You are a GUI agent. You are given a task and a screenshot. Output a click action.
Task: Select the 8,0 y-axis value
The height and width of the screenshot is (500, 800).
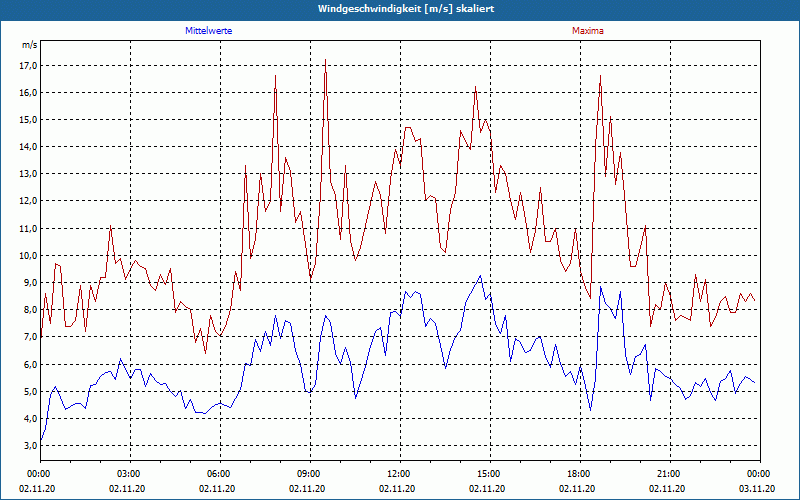click(31, 309)
